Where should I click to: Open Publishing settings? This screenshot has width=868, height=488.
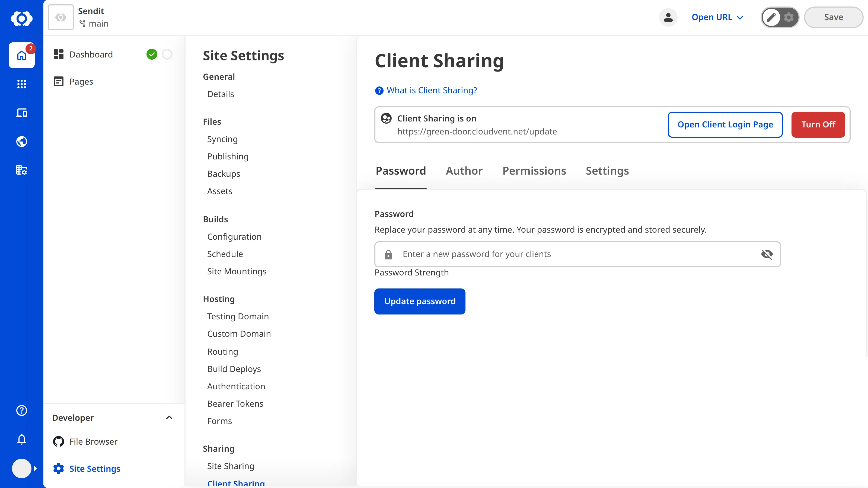(228, 156)
